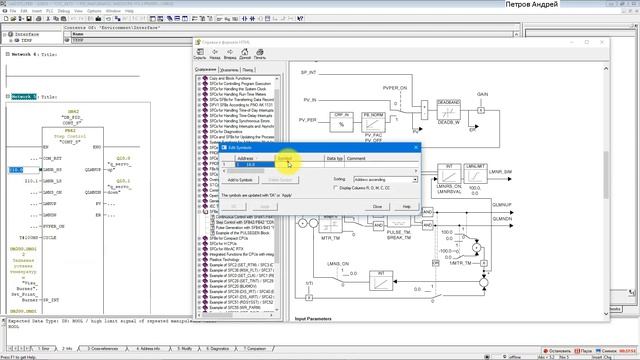Click the context help arrow-question icon
The image size is (640, 360).
[x=300, y=19]
